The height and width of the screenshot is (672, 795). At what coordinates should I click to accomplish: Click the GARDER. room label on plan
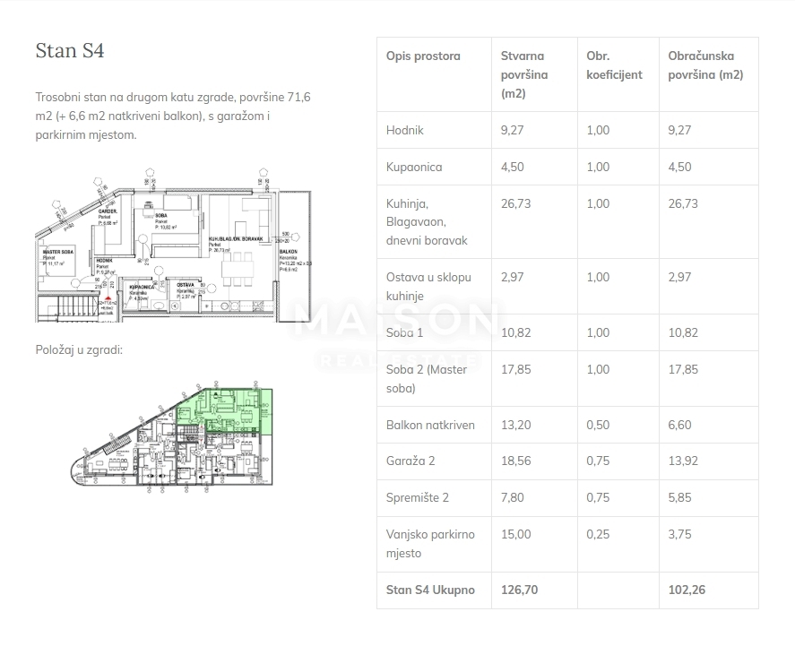pyautogui.click(x=108, y=211)
